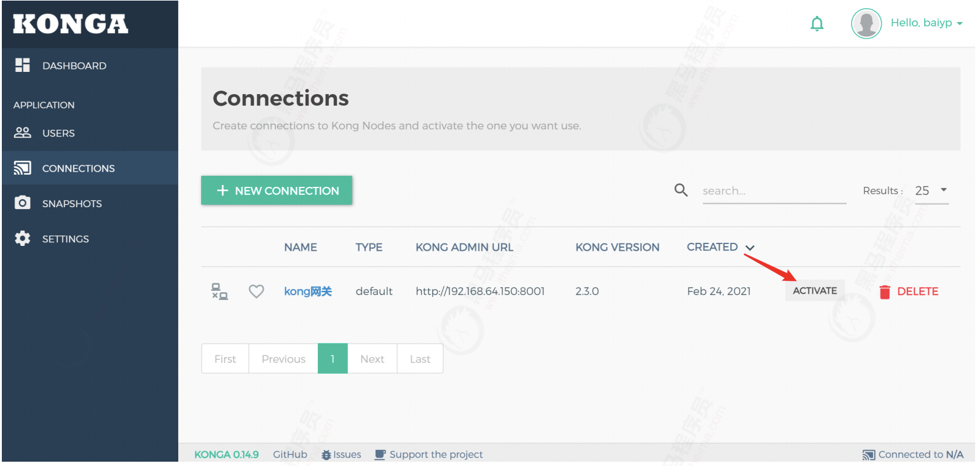Click the Users people icon
Image resolution: width=980 pixels, height=466 pixels.
[23, 132]
